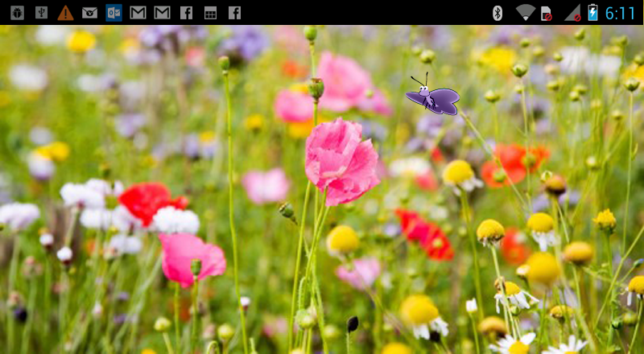Open the Gmail icon adjacent to Outlook
This screenshot has width=644, height=354.
click(x=138, y=13)
